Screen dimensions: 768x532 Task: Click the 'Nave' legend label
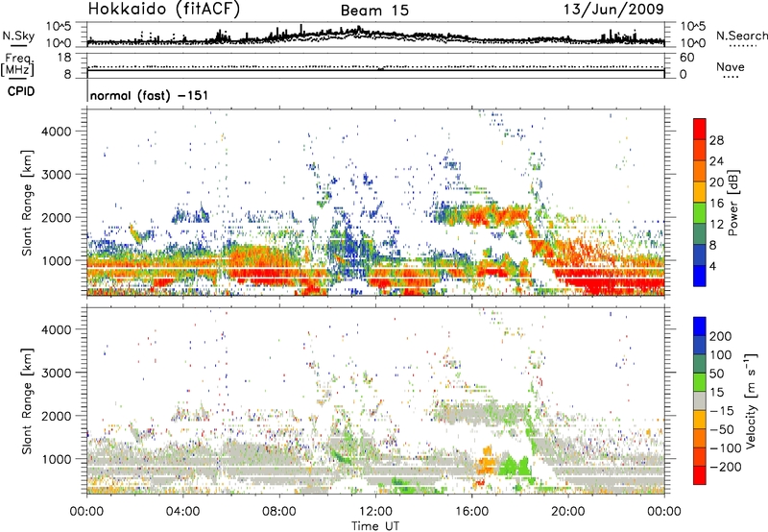click(x=731, y=66)
